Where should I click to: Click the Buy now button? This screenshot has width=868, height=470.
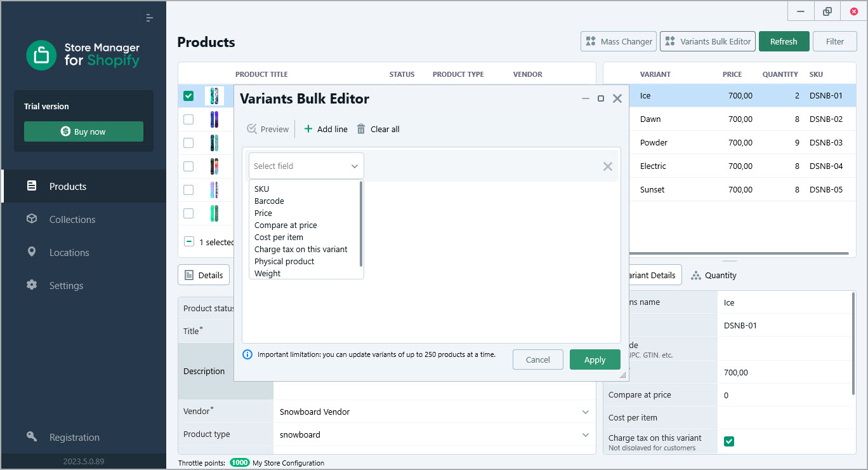point(84,131)
